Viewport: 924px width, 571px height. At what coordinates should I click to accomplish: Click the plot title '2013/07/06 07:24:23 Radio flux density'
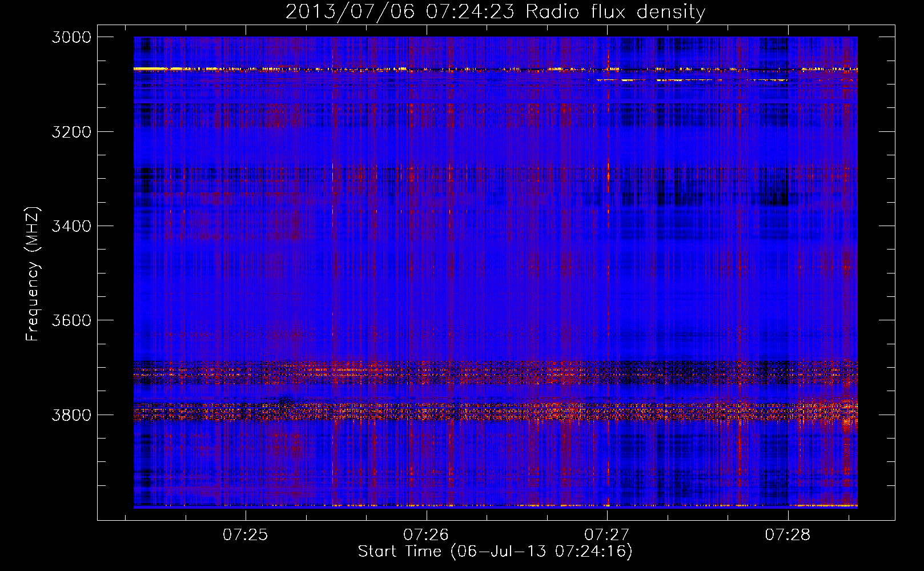[x=495, y=12]
